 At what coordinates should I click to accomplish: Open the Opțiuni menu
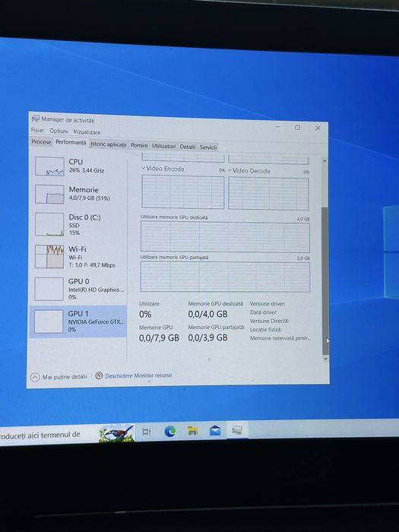[59, 131]
